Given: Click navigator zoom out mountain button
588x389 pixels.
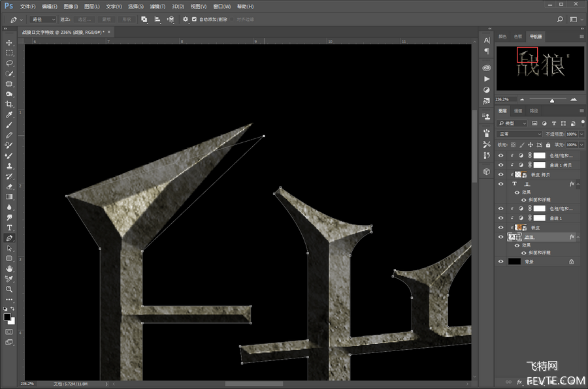Looking at the screenshot, I should click(x=521, y=99).
